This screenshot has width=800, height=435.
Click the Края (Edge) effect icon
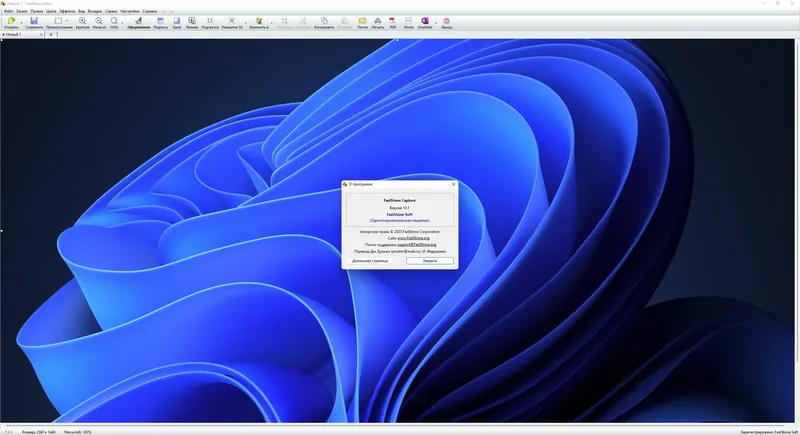coord(177,21)
